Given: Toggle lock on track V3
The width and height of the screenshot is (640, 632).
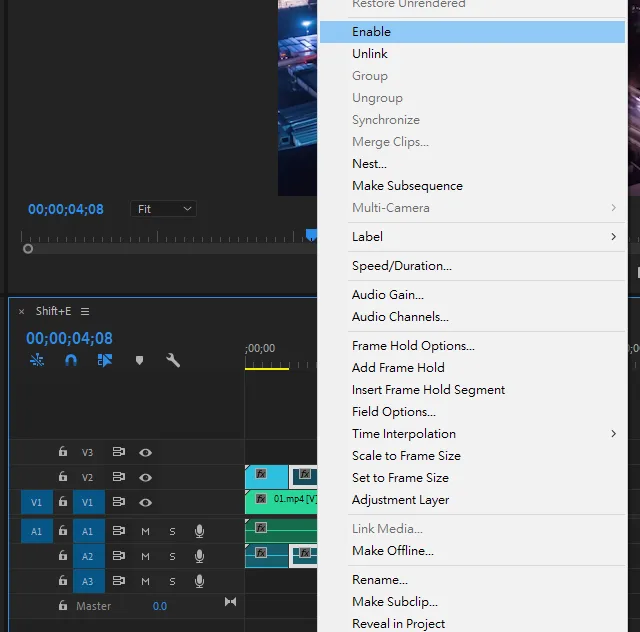Looking at the screenshot, I should click(62, 452).
